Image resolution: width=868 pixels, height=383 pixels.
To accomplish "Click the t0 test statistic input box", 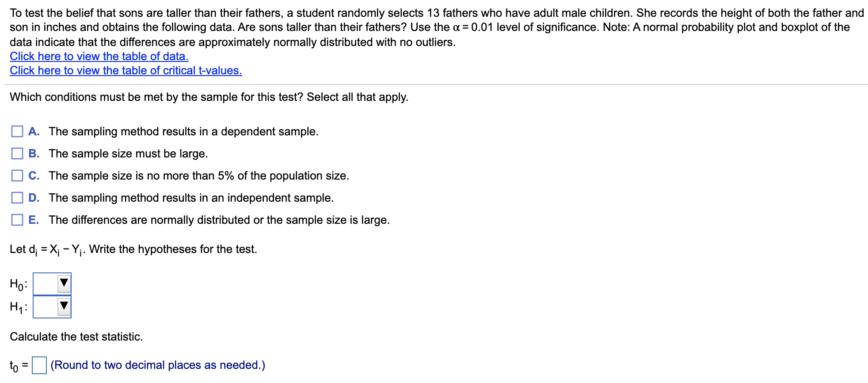I will pyautogui.click(x=39, y=365).
